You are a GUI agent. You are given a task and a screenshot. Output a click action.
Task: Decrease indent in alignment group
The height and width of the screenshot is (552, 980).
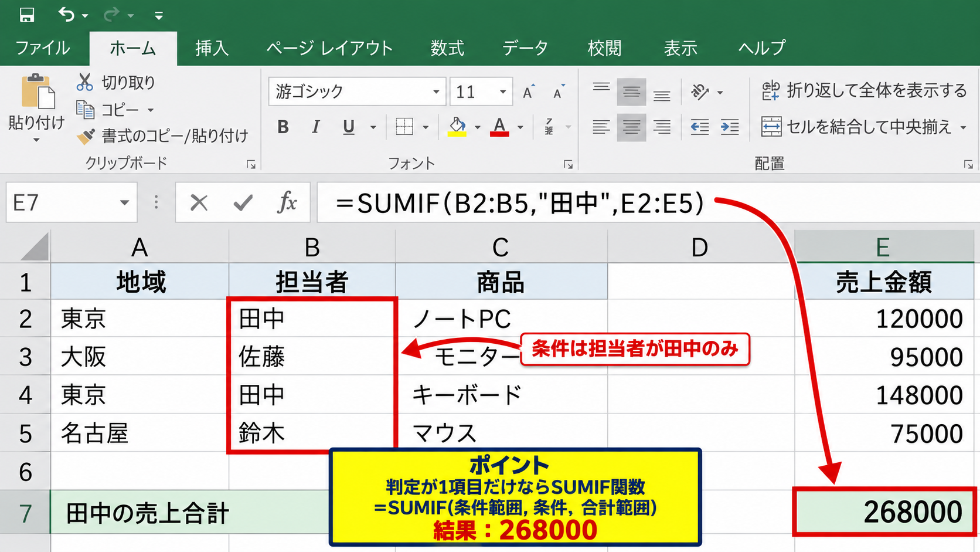(700, 127)
